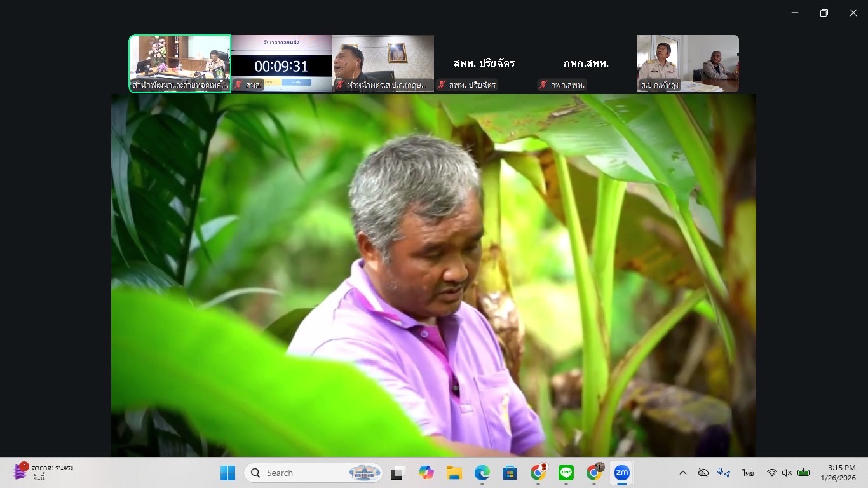The height and width of the screenshot is (488, 868).
Task: Open Microsoft Store from the taskbar
Action: (x=510, y=473)
